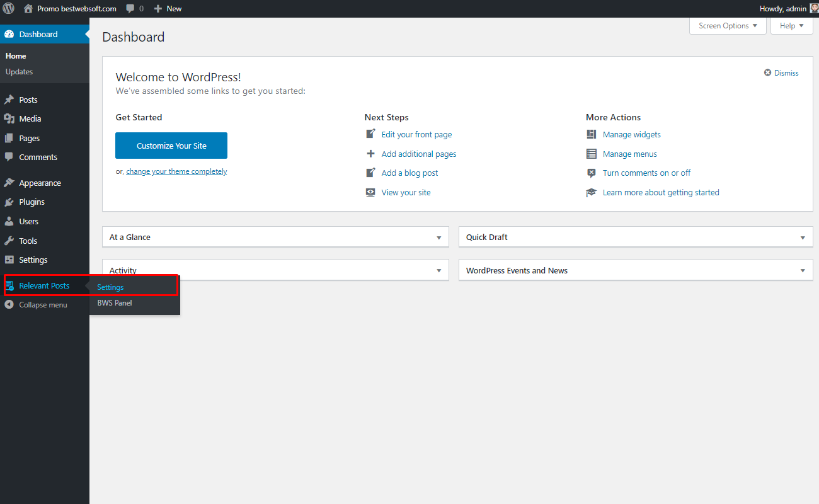Open Add a blog post link
The height and width of the screenshot is (504, 819).
(x=409, y=173)
